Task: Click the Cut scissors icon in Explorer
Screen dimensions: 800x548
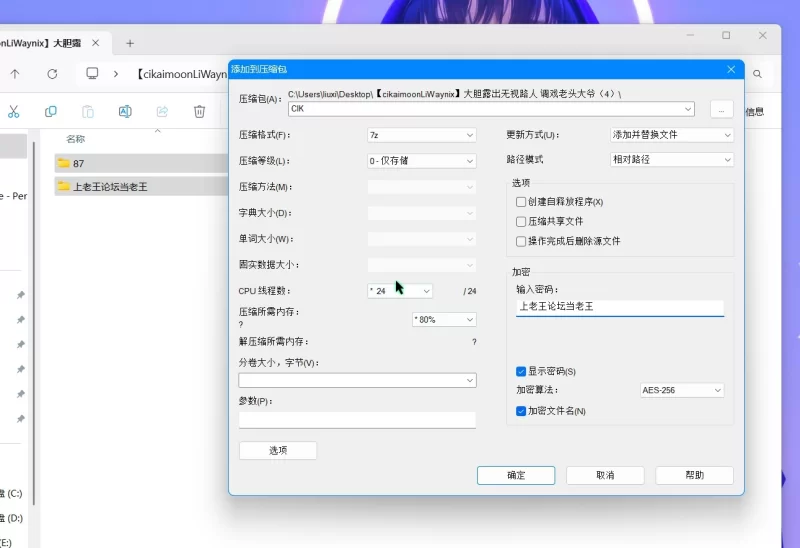Action: pyautogui.click(x=14, y=111)
